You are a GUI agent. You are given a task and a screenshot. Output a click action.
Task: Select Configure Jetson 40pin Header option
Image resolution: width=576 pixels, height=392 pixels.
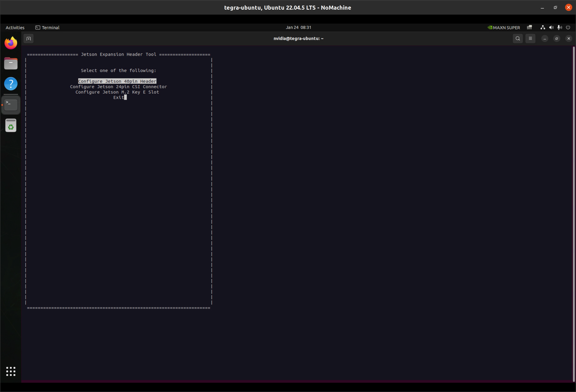pyautogui.click(x=117, y=81)
